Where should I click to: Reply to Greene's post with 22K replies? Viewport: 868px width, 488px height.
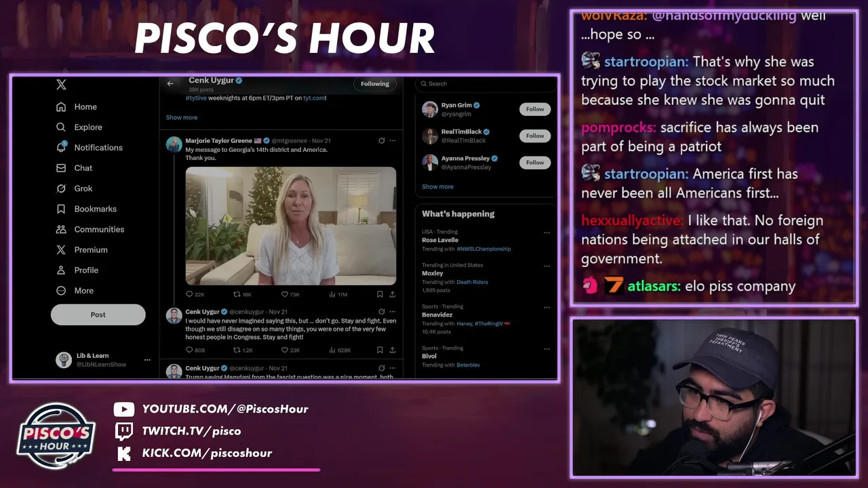(x=195, y=294)
